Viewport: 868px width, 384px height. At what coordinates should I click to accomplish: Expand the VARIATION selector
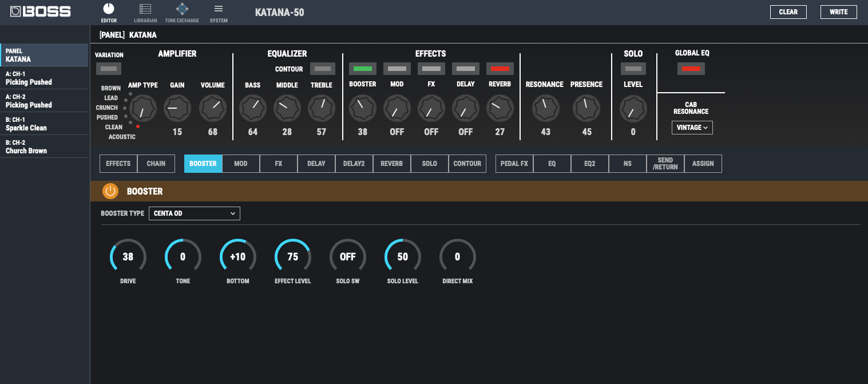click(109, 69)
